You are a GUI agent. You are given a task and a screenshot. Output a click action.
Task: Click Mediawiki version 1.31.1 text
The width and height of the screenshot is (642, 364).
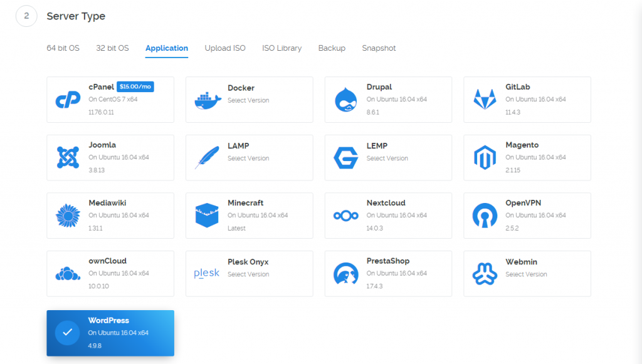(x=95, y=228)
